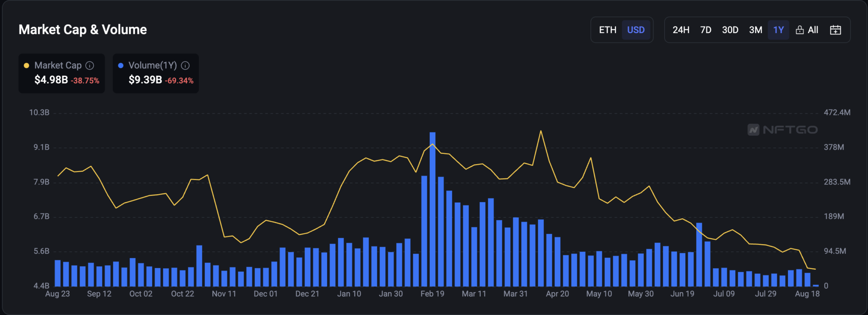Select the 7D time range
Viewport: 868px width, 315px height.
coord(706,30)
